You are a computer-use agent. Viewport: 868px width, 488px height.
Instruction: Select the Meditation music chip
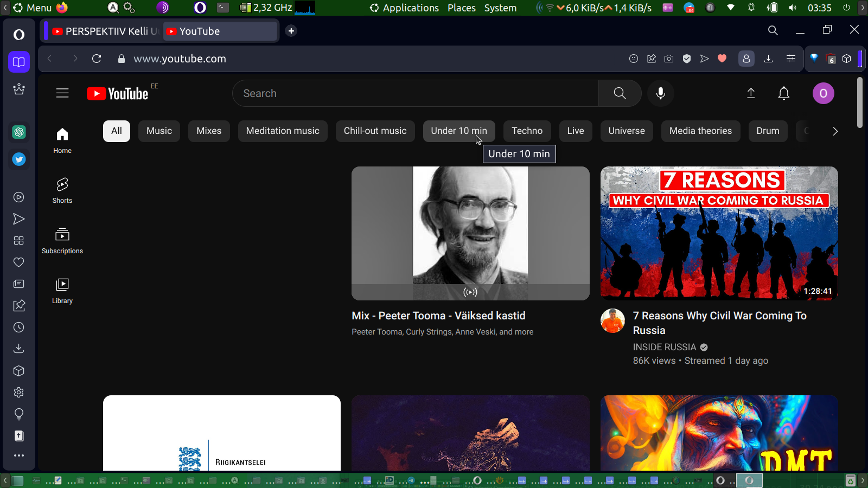[x=283, y=131]
